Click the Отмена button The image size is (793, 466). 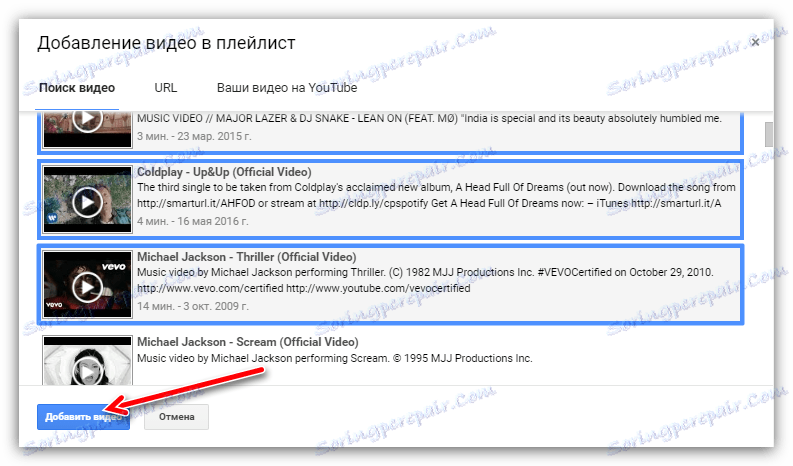coord(177,417)
